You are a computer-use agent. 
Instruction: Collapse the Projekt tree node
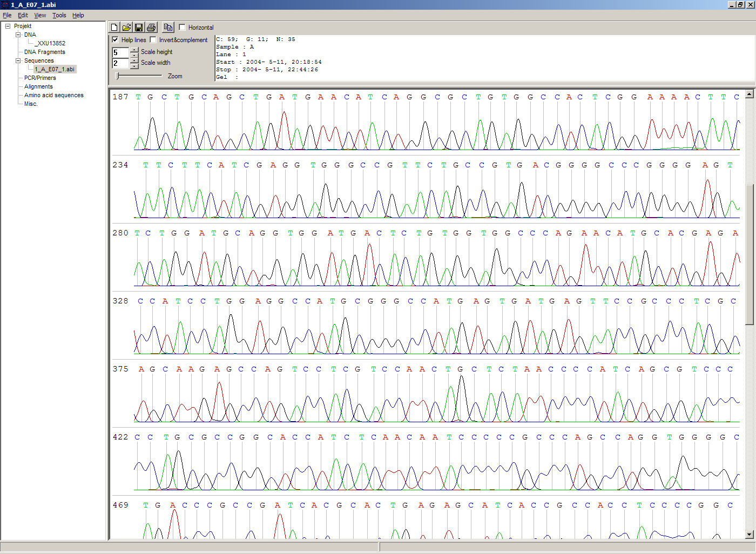(8, 26)
